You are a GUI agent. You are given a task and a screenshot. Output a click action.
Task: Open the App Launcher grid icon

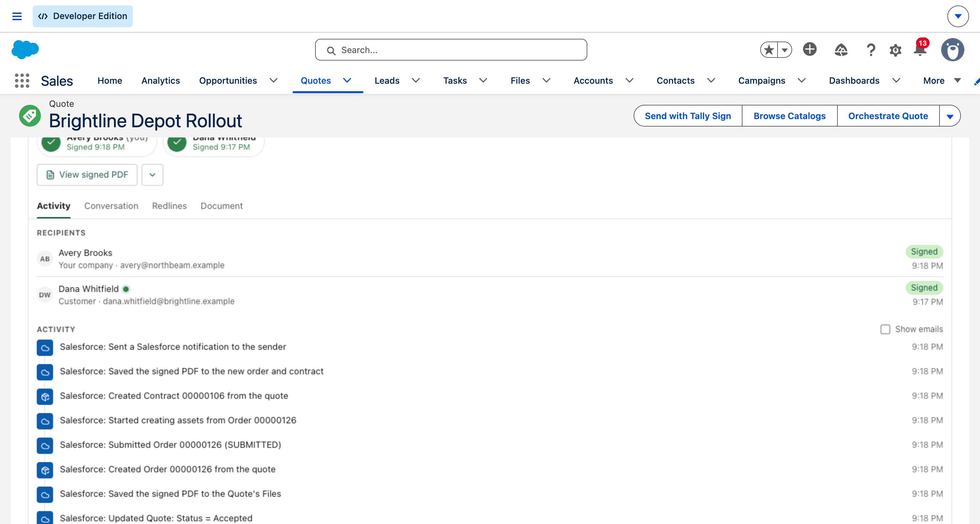pos(22,81)
